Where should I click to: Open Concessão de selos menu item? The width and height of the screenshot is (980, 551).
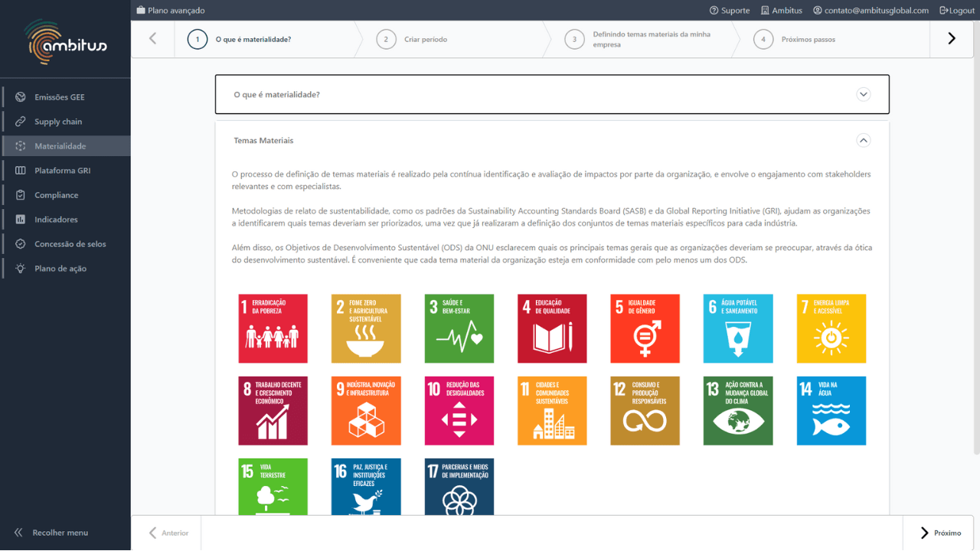click(66, 244)
